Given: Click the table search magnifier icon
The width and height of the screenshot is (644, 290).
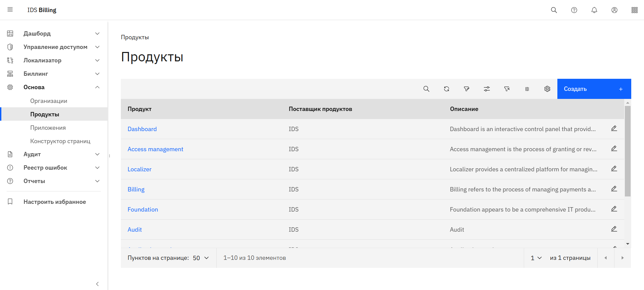Looking at the screenshot, I should (x=426, y=89).
